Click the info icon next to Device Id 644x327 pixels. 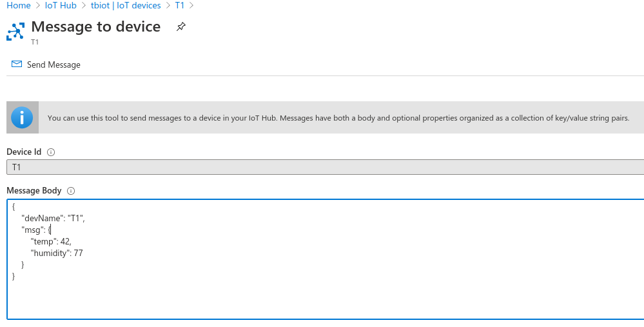(x=51, y=152)
